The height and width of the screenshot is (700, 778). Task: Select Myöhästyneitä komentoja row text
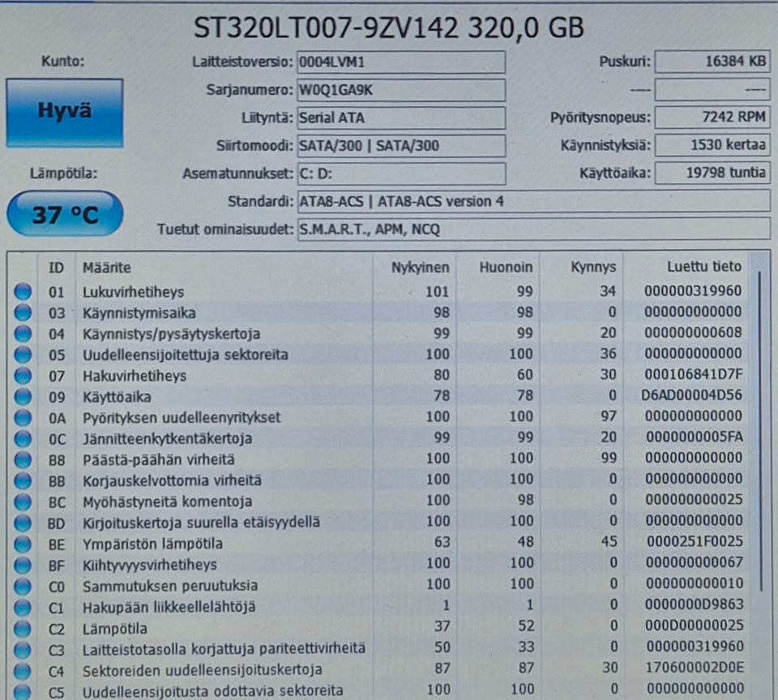point(167,502)
